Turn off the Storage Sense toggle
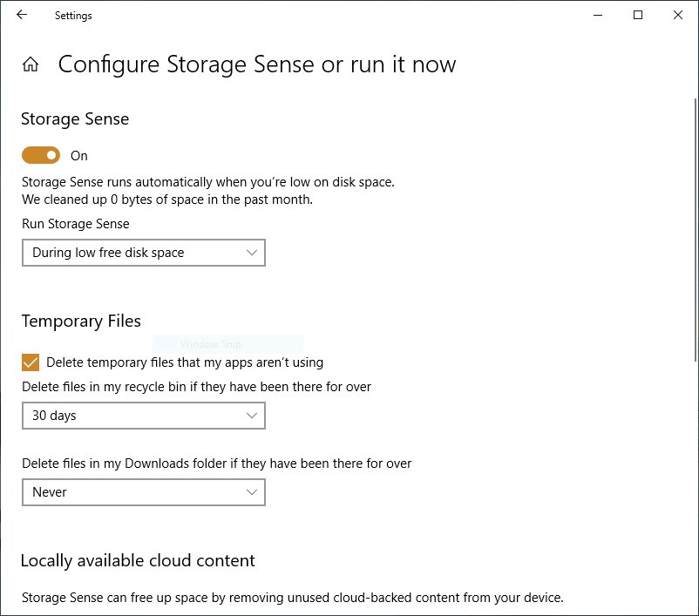Screen dimensions: 699x616 pos(41,155)
